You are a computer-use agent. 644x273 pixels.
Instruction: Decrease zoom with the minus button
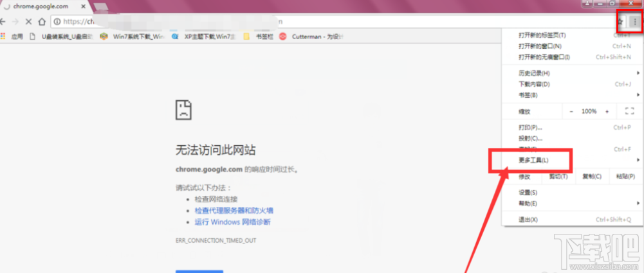click(571, 111)
